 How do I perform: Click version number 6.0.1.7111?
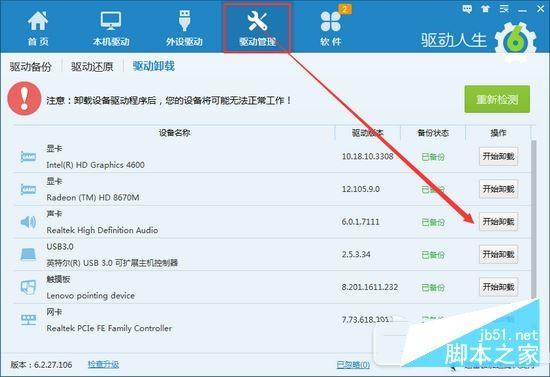[361, 222]
